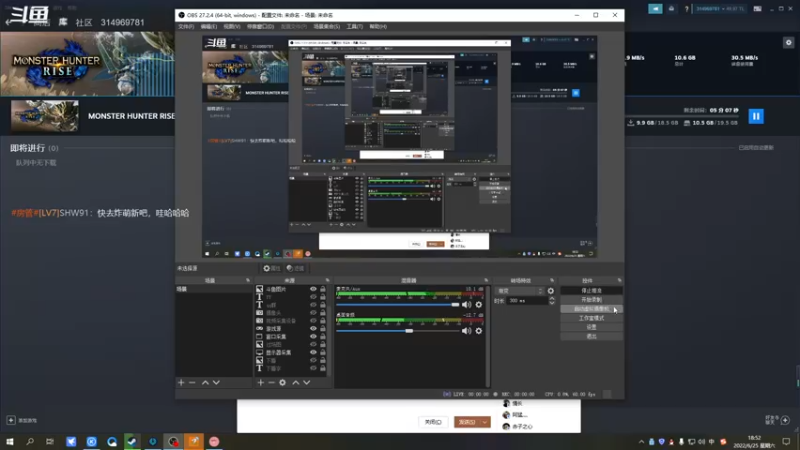800x450 pixels.
Task: Open the 停靠窗口(D) menu in OBS
Action: [x=260, y=27]
